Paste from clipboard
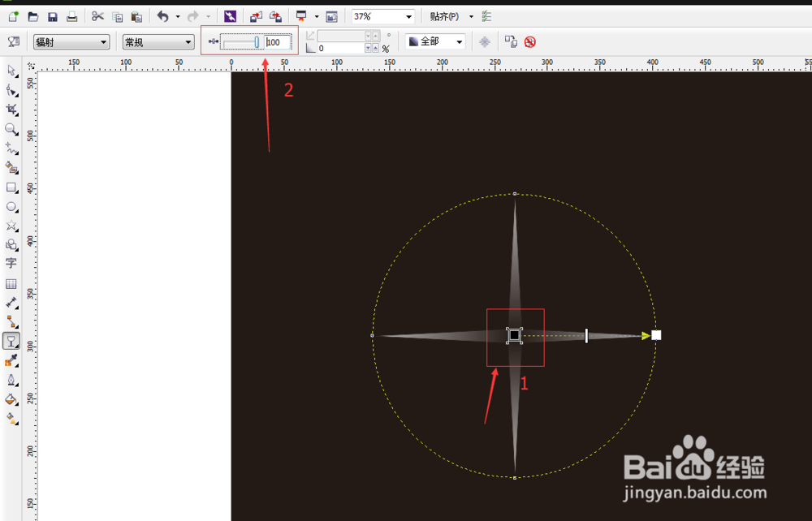Screen dimensions: 812x521 pos(136,17)
